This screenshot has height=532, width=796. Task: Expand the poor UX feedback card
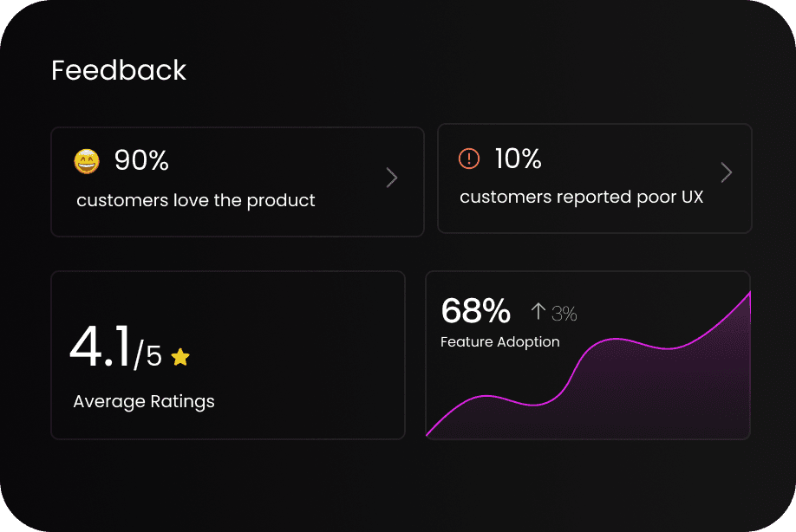pos(727,172)
